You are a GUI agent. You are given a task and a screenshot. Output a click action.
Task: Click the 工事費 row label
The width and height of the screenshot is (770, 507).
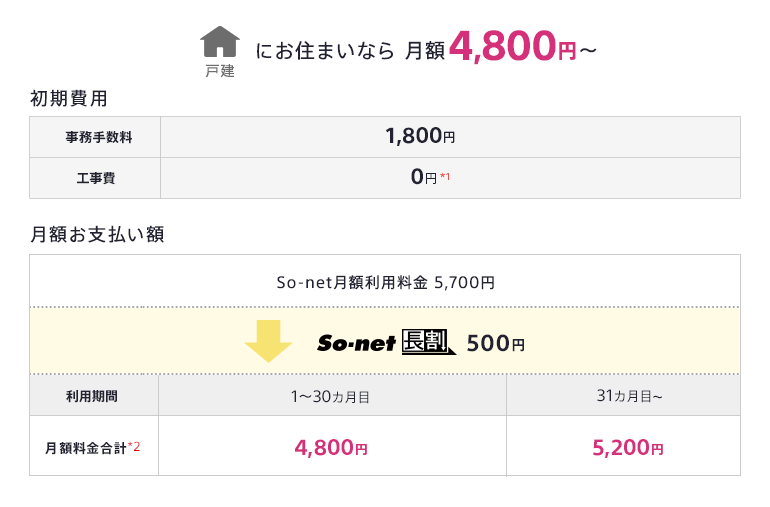point(95,178)
